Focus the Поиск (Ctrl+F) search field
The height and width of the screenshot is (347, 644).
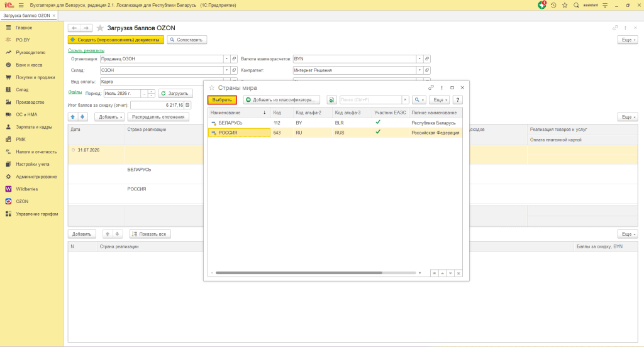pyautogui.click(x=370, y=100)
